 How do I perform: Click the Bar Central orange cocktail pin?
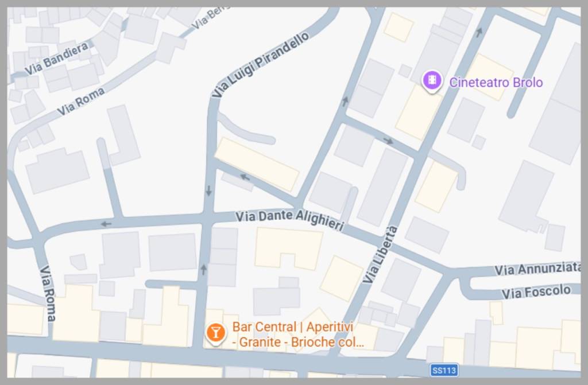coord(215,333)
